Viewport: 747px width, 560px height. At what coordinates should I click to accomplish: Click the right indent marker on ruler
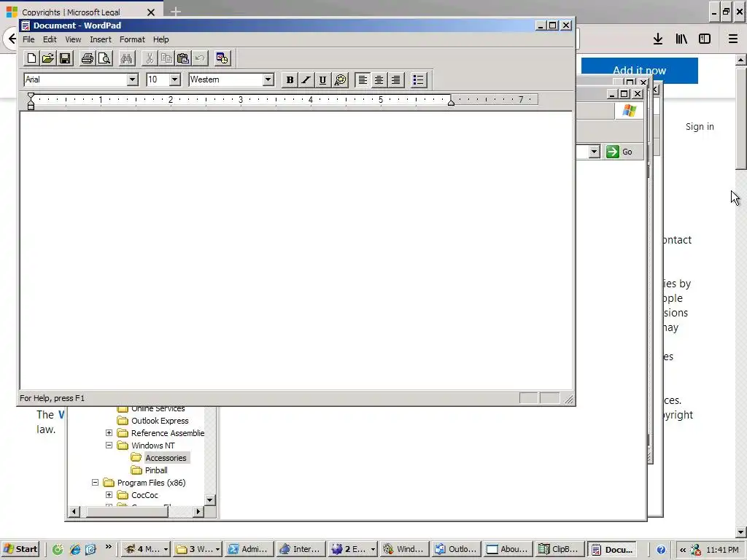coord(451,102)
